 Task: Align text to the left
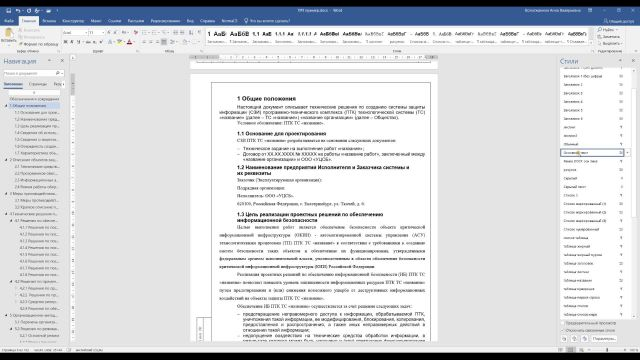(144, 42)
